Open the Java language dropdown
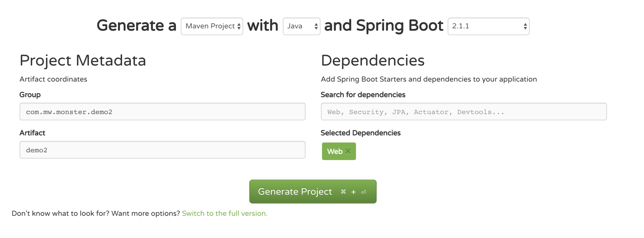 click(x=301, y=26)
